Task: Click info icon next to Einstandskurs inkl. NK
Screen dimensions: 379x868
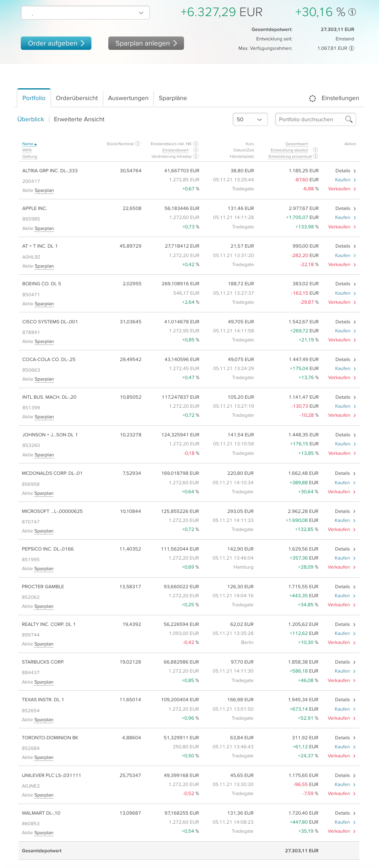Action: tap(196, 144)
